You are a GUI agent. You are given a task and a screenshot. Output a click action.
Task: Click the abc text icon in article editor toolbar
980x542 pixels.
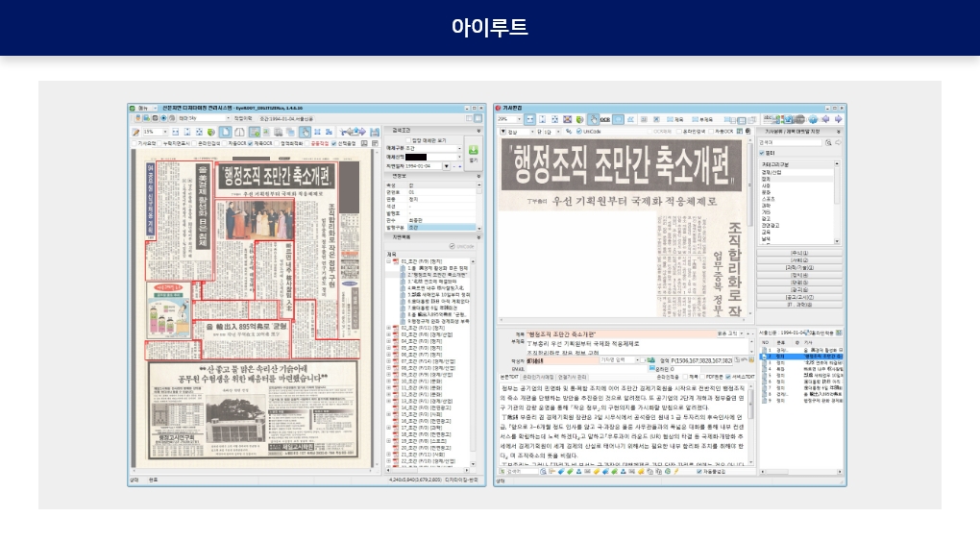(x=768, y=119)
